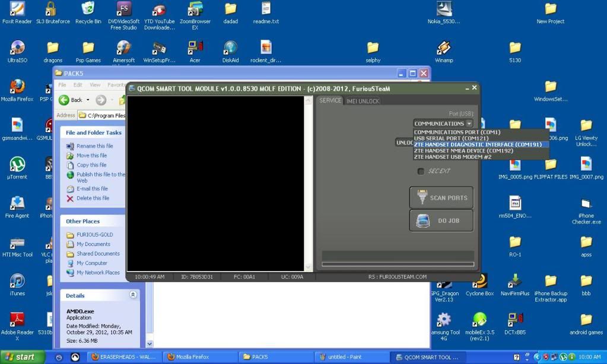Expand the Port (USB) combo box arrow
This screenshot has height=364, width=607.
tap(469, 124)
